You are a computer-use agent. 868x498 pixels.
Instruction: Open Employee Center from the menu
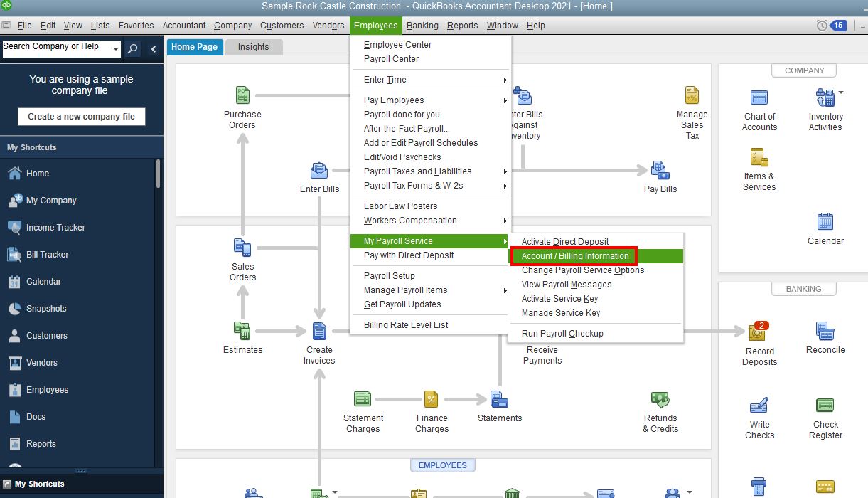[x=397, y=45]
